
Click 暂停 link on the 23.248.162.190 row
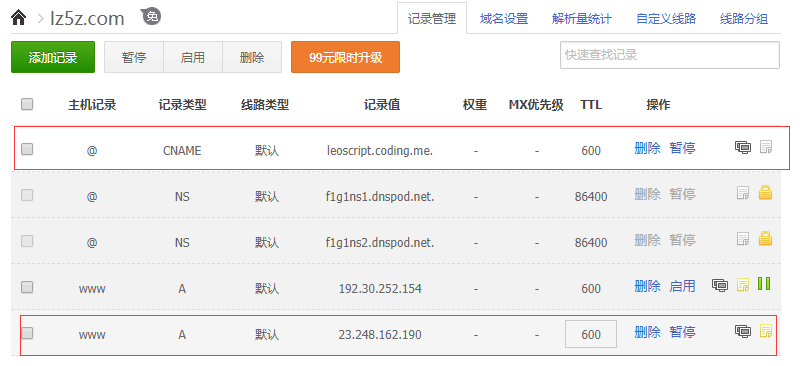tap(682, 333)
